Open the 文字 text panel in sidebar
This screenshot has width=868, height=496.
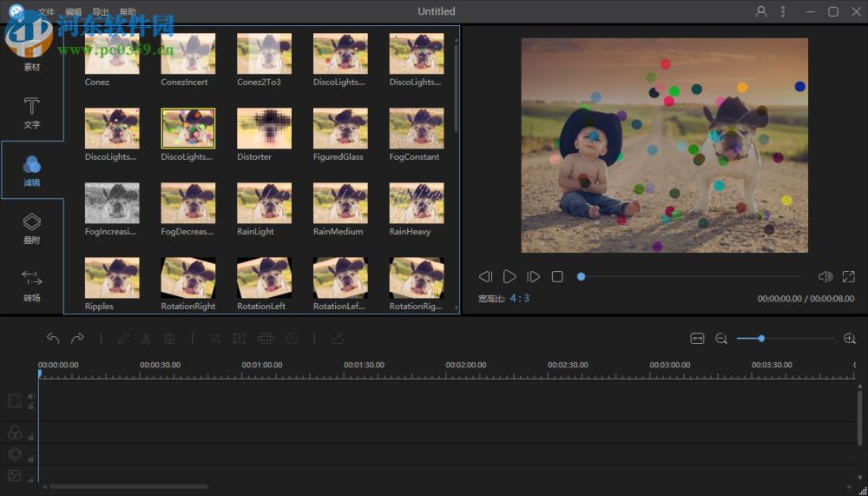(31, 113)
